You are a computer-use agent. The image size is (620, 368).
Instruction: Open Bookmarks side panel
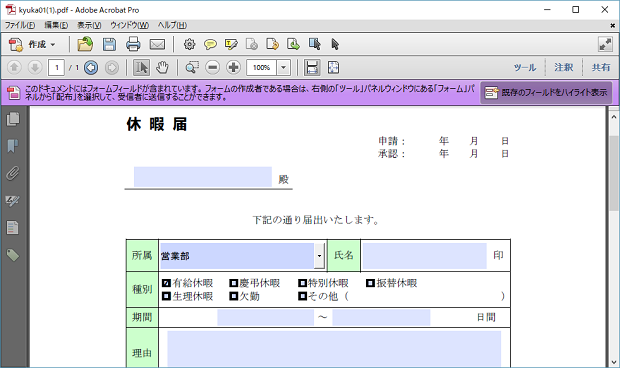pos(13,146)
